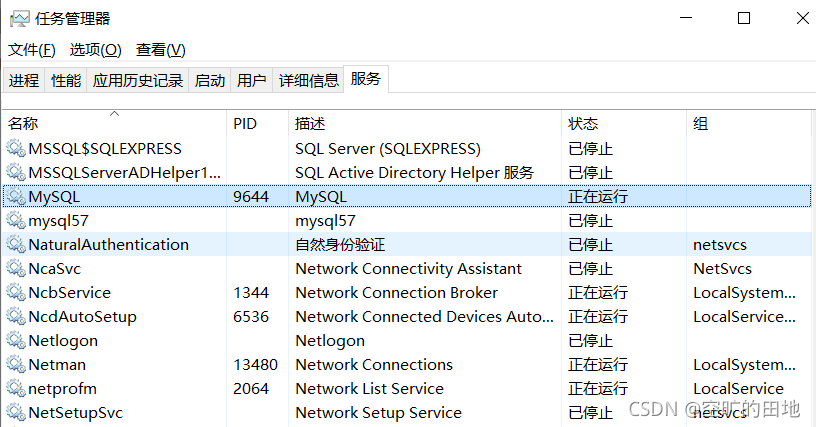The height and width of the screenshot is (427, 816).
Task: Open the 文件(F) menu
Action: coord(32,50)
